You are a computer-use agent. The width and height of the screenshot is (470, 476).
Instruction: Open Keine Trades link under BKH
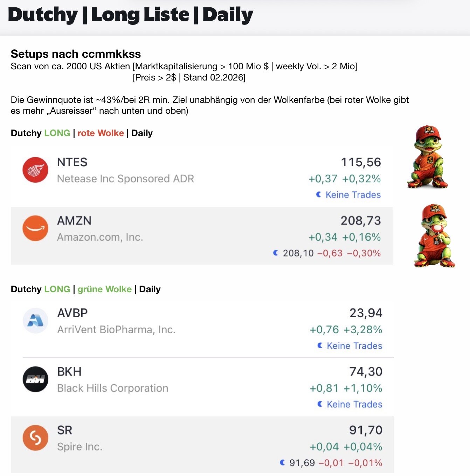click(354, 404)
